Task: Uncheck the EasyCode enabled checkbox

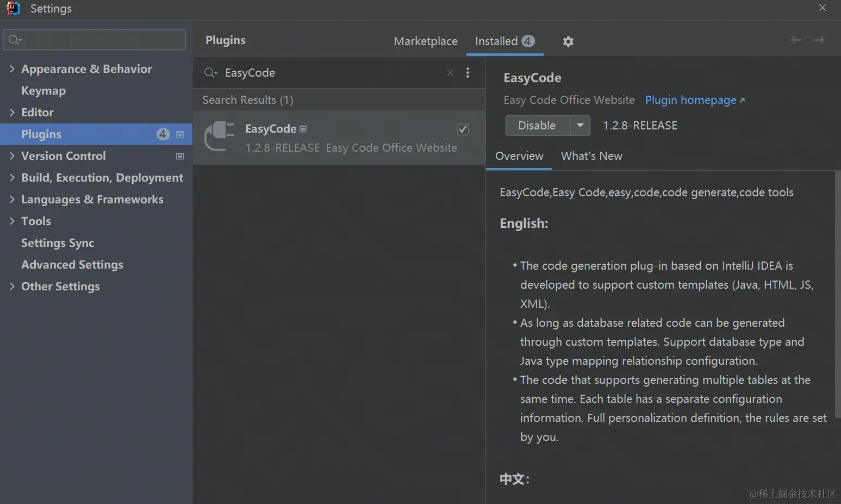Action: tap(463, 129)
